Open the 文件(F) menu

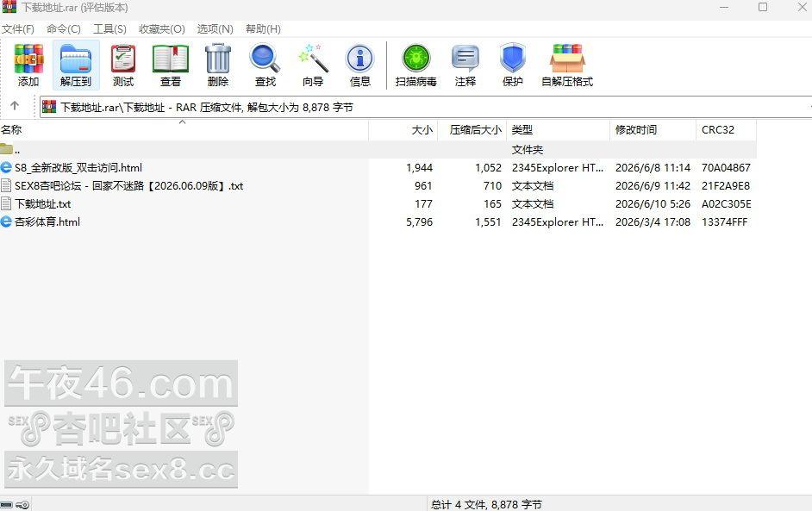[18, 29]
